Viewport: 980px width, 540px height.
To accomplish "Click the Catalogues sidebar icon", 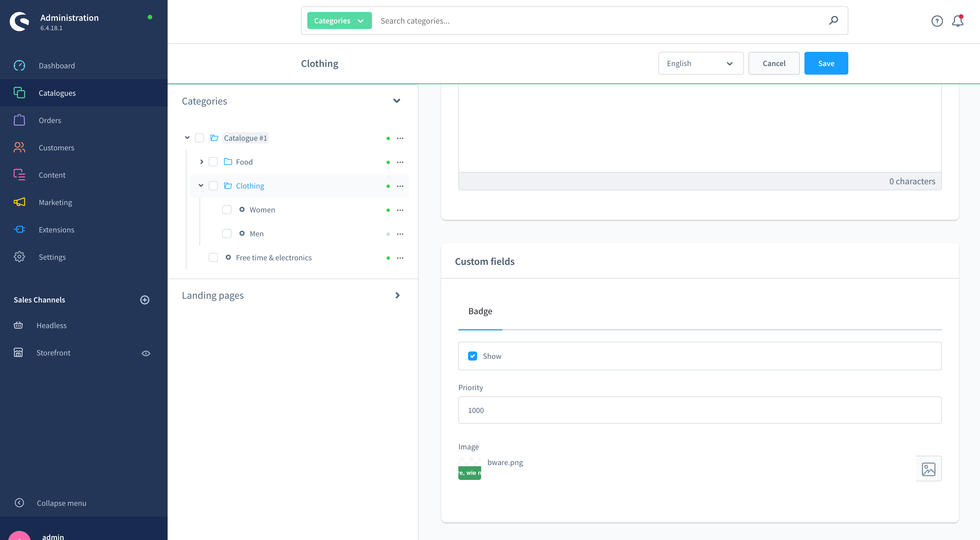I will pyautogui.click(x=19, y=93).
